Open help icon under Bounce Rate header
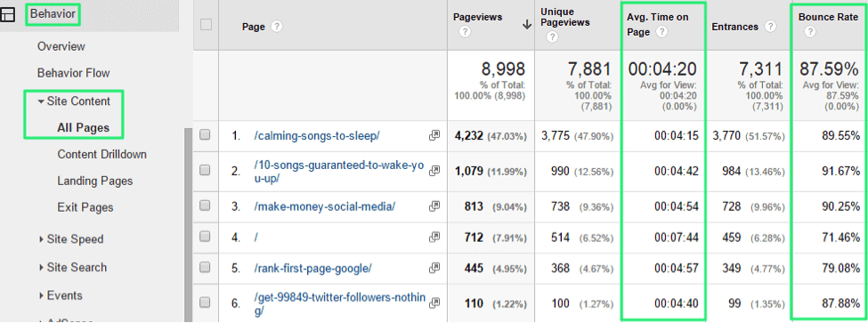 (810, 32)
